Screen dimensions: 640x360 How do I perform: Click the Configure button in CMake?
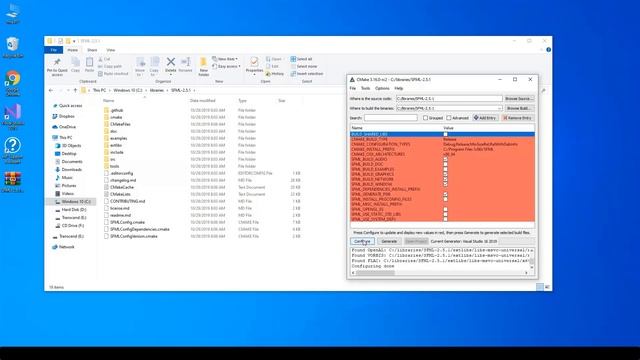362,241
